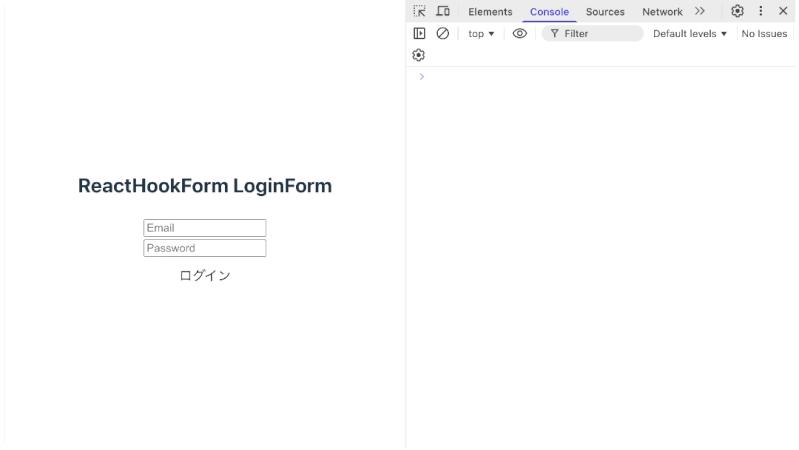Screen dimensions: 799x450
Task: Open the DevTools three-dot customize menu
Action: [x=760, y=11]
